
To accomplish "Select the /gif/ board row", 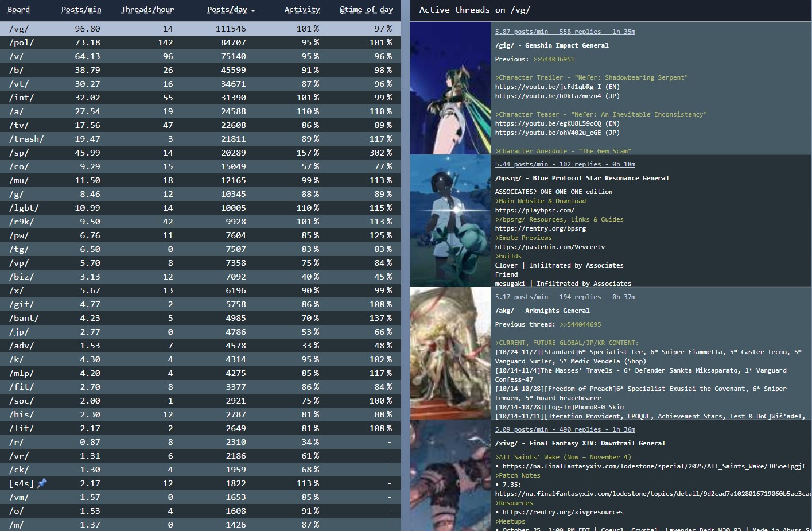I will point(200,304).
